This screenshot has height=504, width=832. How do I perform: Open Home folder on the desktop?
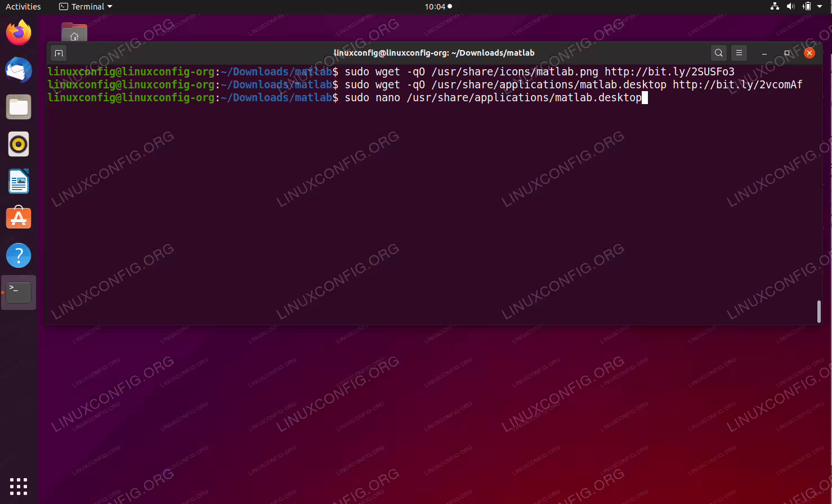74,32
